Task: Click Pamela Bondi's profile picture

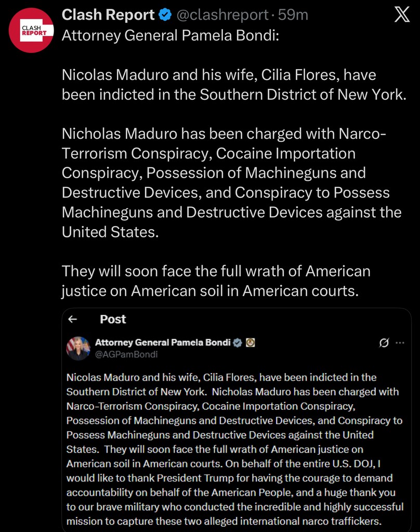Action: tap(78, 348)
